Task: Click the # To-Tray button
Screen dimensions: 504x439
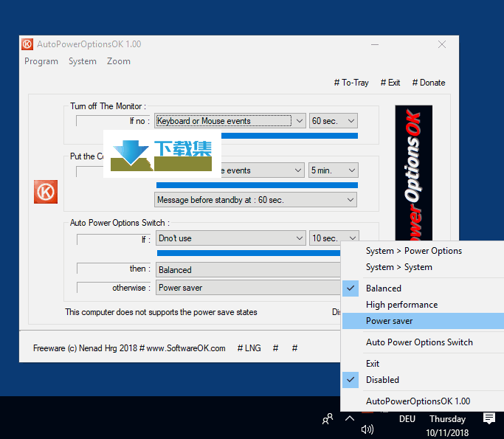Action: (x=351, y=83)
